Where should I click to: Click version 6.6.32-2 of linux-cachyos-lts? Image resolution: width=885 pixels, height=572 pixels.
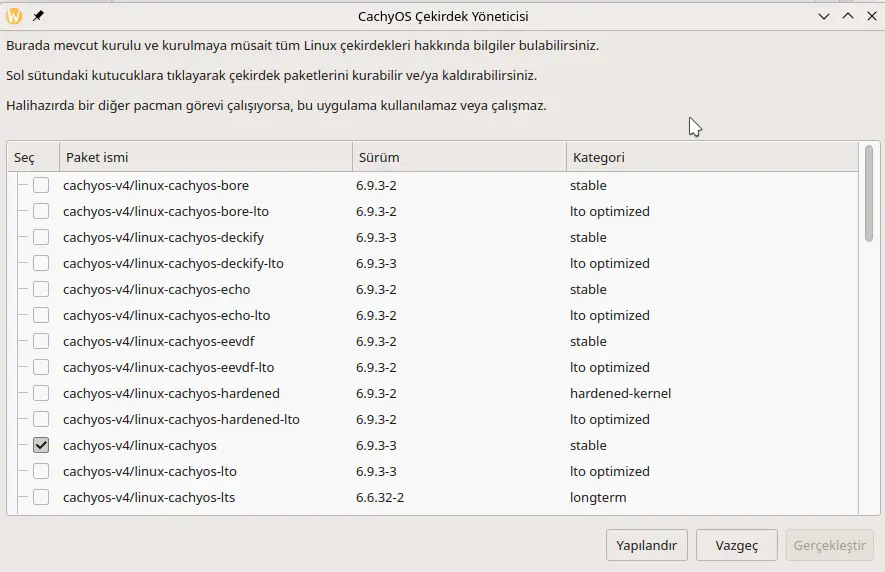pos(380,497)
